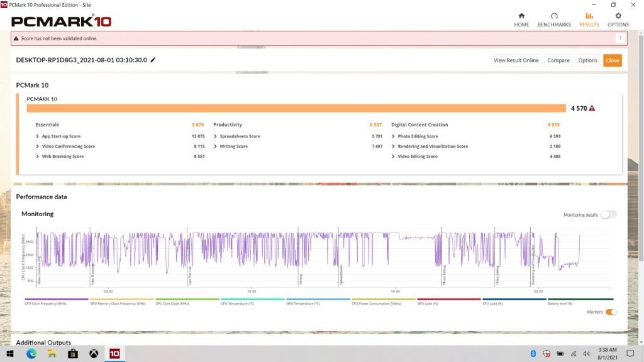Screen dimensions: 644x362
Task: Click the warning triangle next to the 4 570 score
Action: pos(592,108)
